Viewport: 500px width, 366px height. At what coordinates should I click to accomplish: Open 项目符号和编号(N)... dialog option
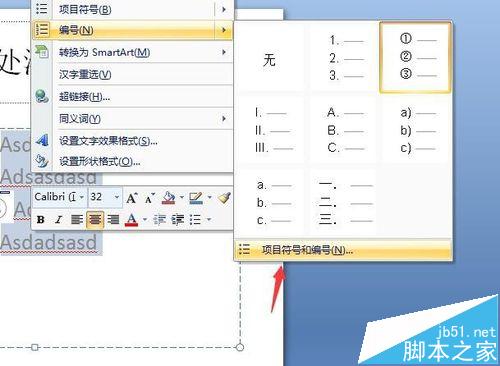point(343,250)
